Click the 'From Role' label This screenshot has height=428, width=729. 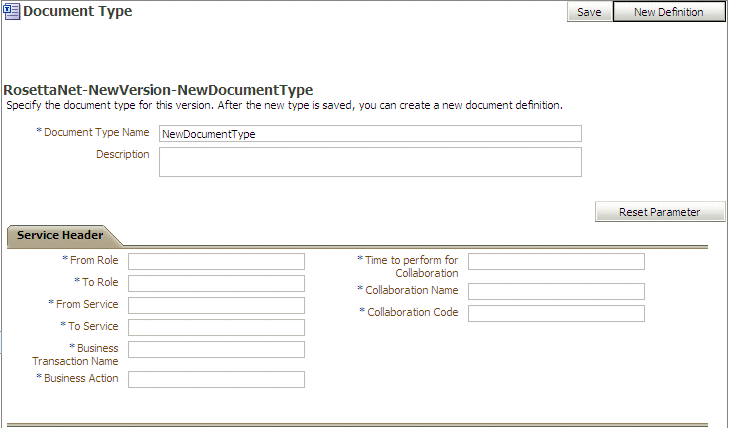point(94,260)
